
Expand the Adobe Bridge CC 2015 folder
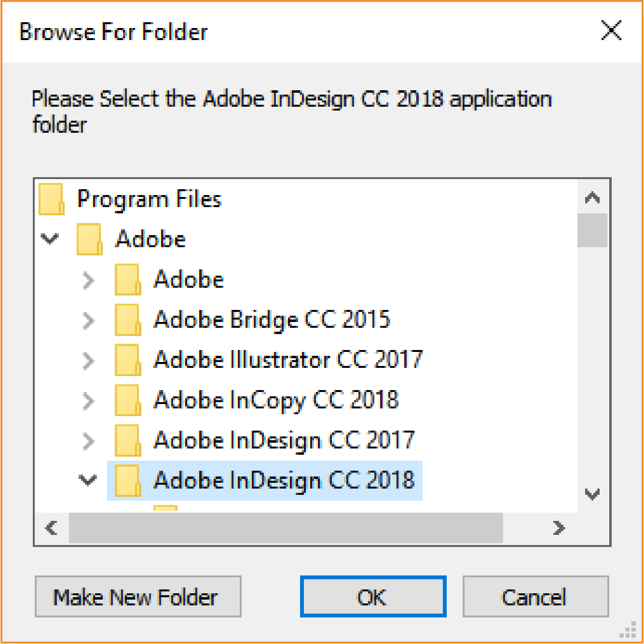[88, 320]
